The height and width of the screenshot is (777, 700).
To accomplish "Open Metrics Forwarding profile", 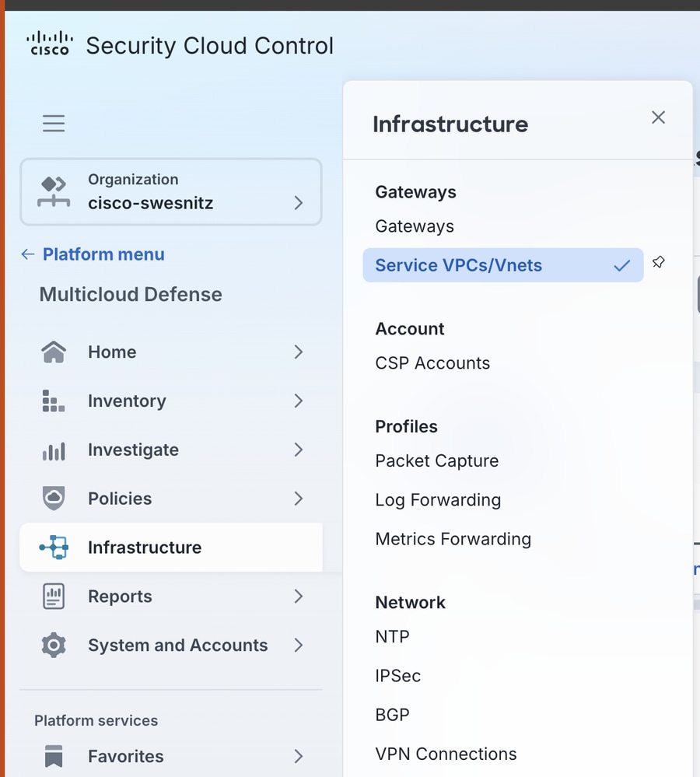I will click(453, 539).
